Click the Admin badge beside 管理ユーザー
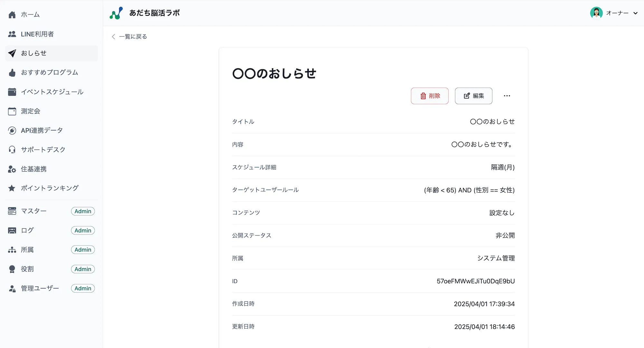 83,288
